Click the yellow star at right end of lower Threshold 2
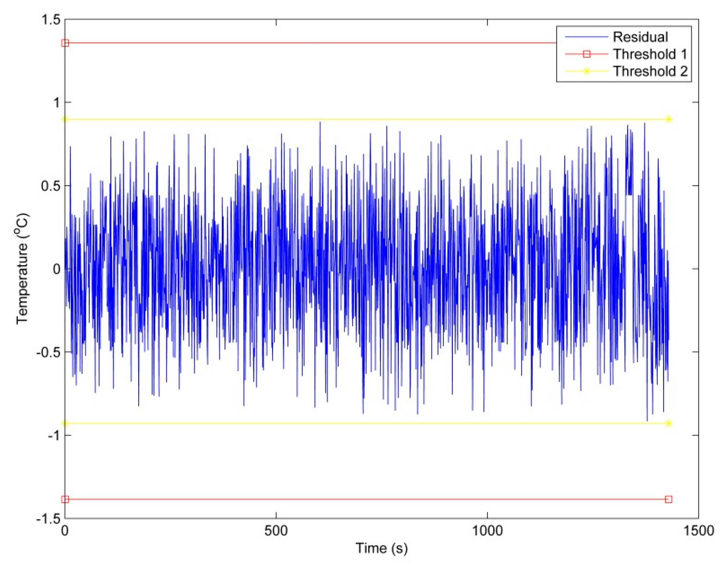The image size is (728, 570). coord(668,423)
